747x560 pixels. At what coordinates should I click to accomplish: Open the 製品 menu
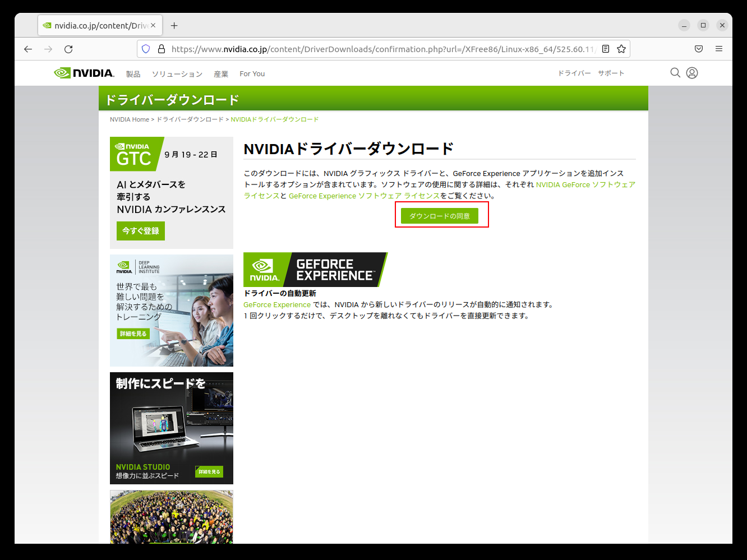pyautogui.click(x=133, y=74)
